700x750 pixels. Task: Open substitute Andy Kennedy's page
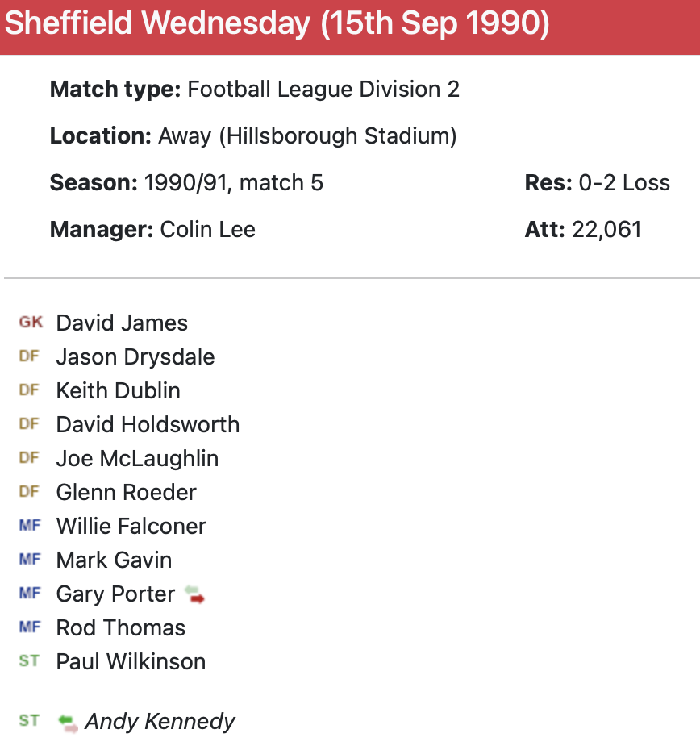(160, 722)
